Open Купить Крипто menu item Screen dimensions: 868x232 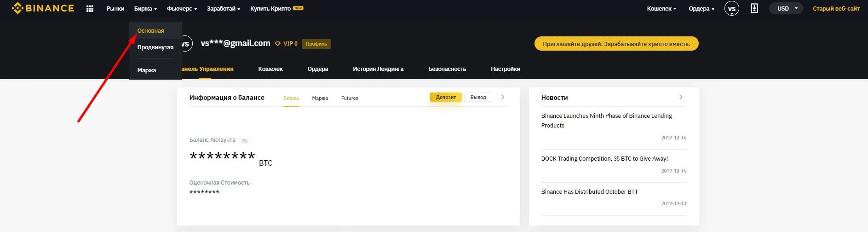point(276,8)
